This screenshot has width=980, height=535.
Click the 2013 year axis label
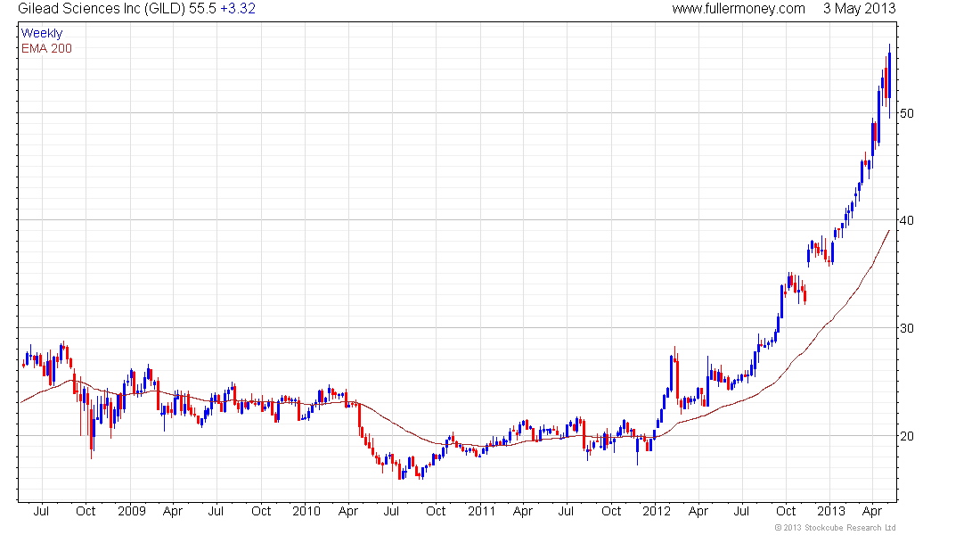(831, 511)
